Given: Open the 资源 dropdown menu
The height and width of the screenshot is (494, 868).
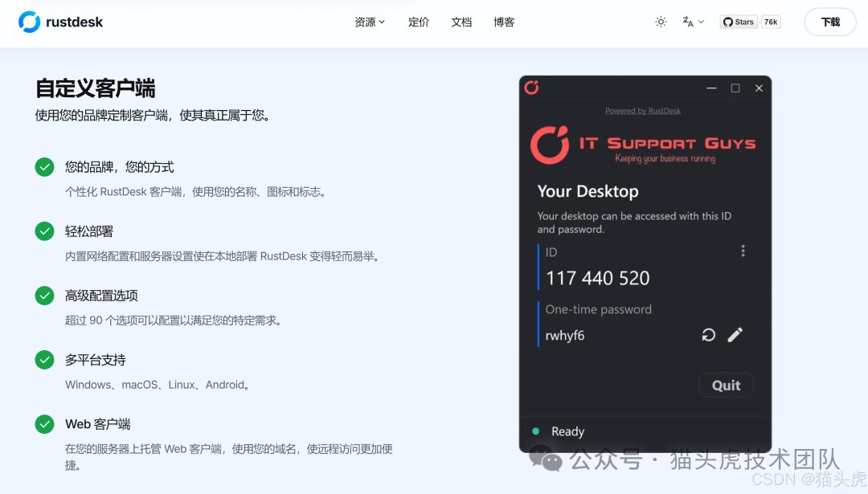Looking at the screenshot, I should click(x=369, y=22).
